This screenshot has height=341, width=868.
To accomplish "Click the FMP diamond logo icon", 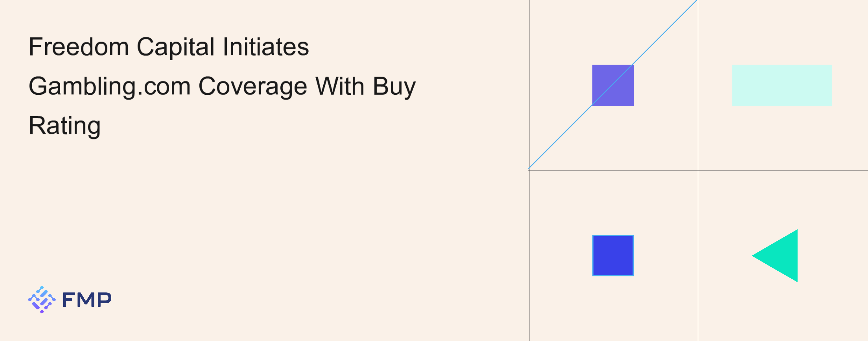I will pos(42,299).
